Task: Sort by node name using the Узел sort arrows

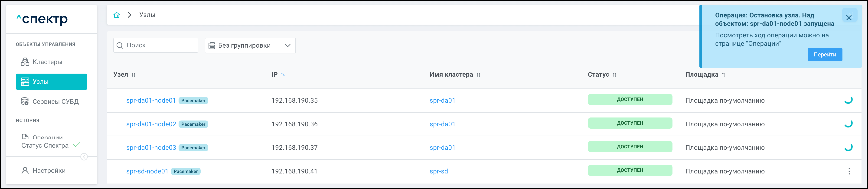Action: (x=134, y=75)
